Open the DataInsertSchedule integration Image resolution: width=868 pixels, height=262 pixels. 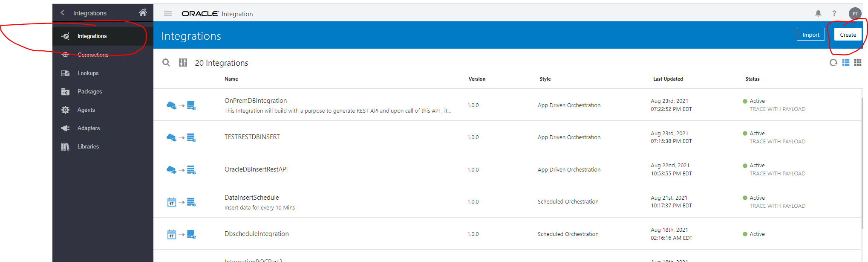[x=252, y=198]
